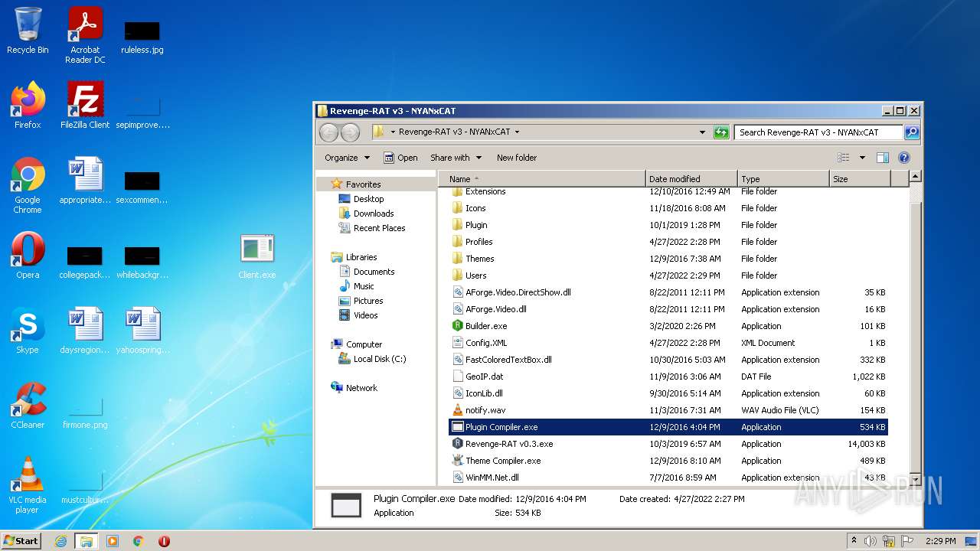This screenshot has width=980, height=551.
Task: Open the change view options arrow
Action: tap(862, 158)
